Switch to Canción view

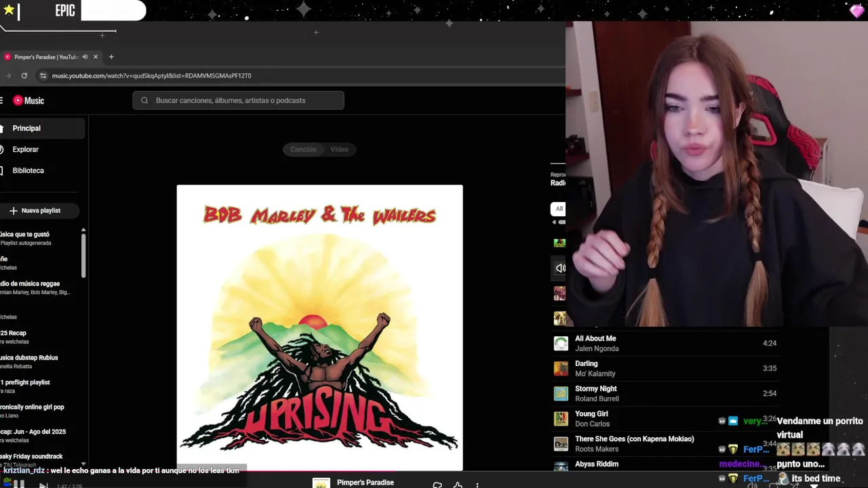tap(303, 149)
